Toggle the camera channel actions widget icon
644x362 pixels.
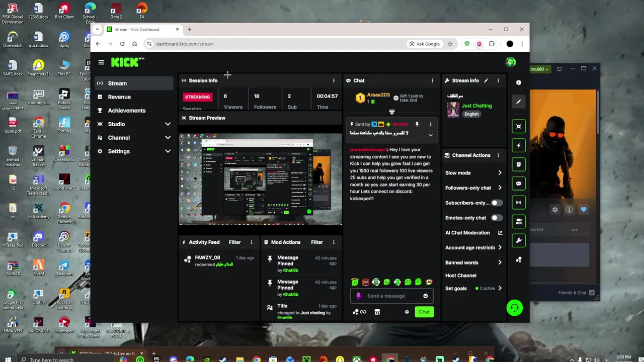click(x=519, y=221)
